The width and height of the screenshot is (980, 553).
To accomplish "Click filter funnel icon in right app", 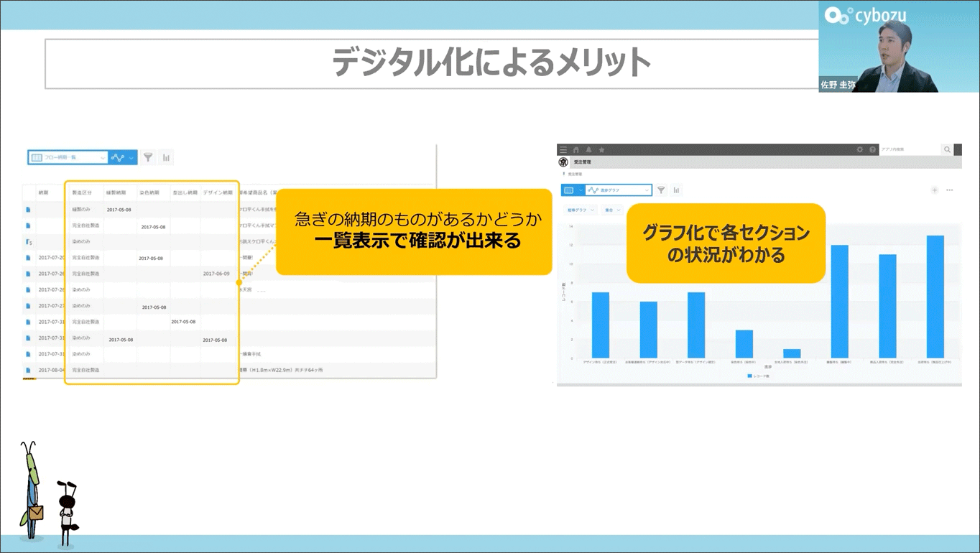I will tap(661, 190).
